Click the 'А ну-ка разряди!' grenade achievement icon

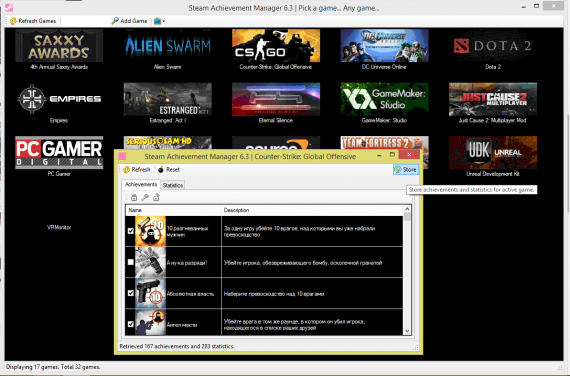[150, 262]
